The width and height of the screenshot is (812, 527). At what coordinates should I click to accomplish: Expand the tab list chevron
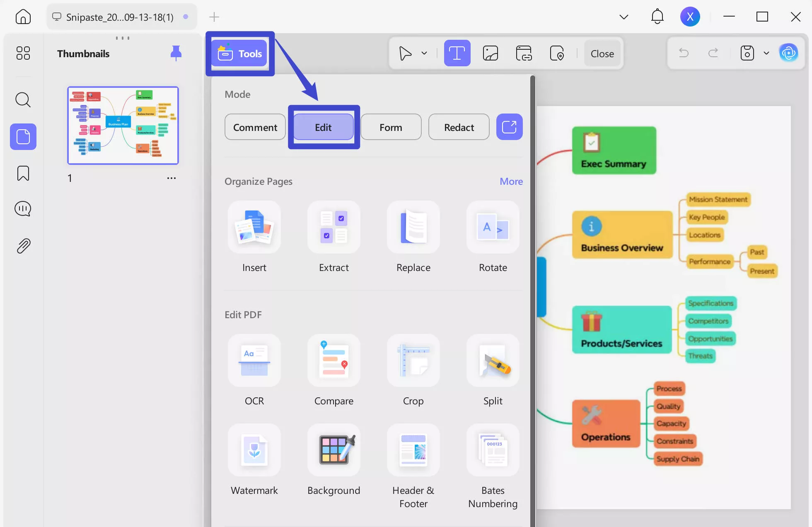pyautogui.click(x=623, y=17)
